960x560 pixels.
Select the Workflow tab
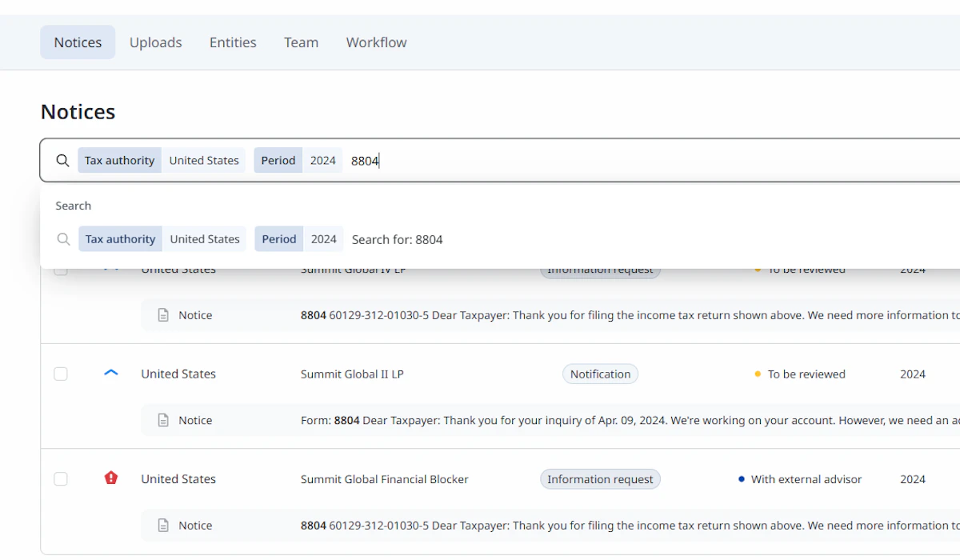point(376,42)
